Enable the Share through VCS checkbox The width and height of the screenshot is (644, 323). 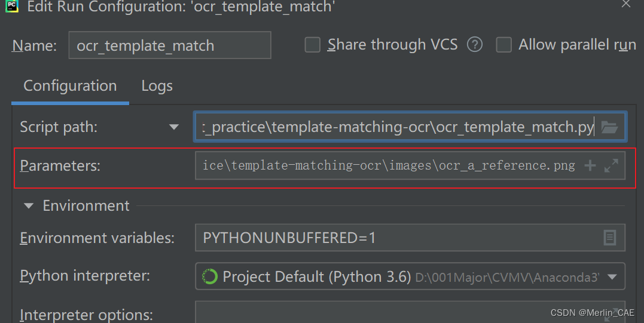[313, 45]
